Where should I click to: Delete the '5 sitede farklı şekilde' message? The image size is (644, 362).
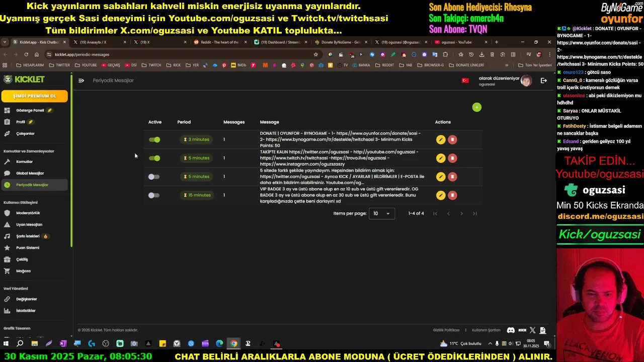pyautogui.click(x=452, y=176)
